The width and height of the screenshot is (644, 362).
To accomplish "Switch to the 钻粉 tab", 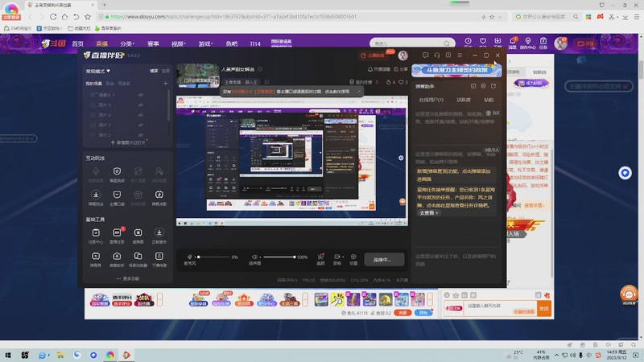I will click(489, 100).
